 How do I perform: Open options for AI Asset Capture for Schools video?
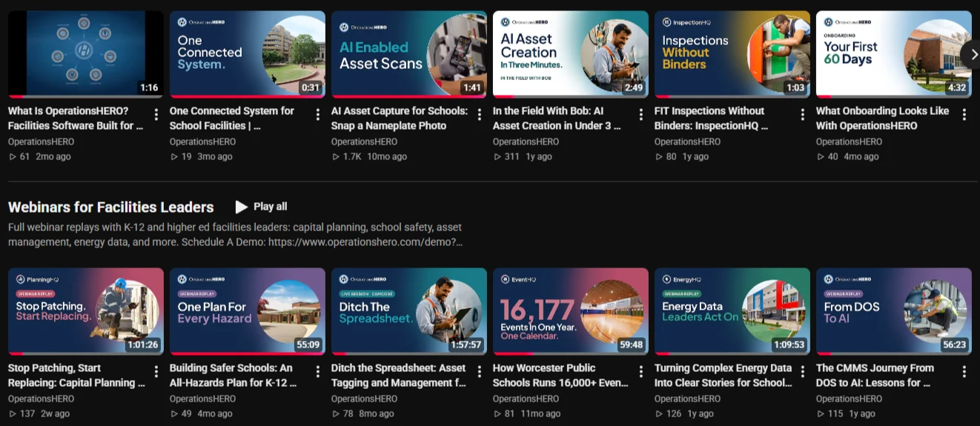click(x=479, y=114)
